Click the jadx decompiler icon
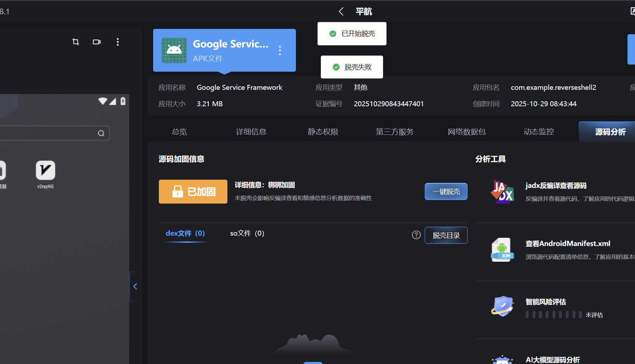Screen dimensions: 635x364 502,192
